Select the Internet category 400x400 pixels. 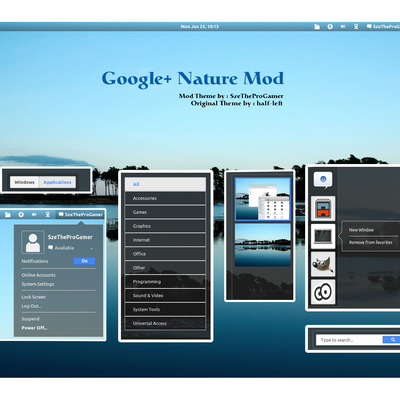point(165,240)
